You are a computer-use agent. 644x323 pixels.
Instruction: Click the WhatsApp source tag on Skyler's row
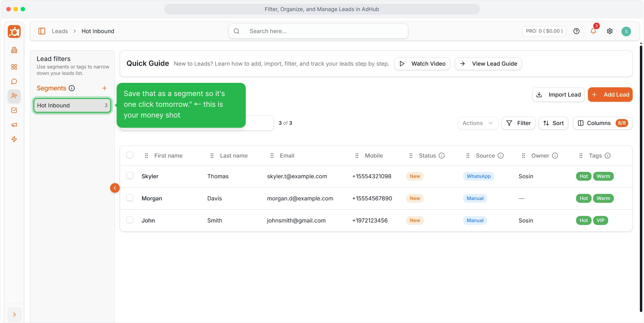pos(479,176)
